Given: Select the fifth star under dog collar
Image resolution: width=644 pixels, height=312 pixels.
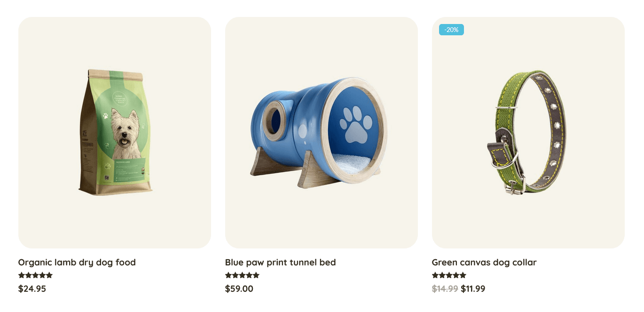Looking at the screenshot, I should click(x=463, y=275).
